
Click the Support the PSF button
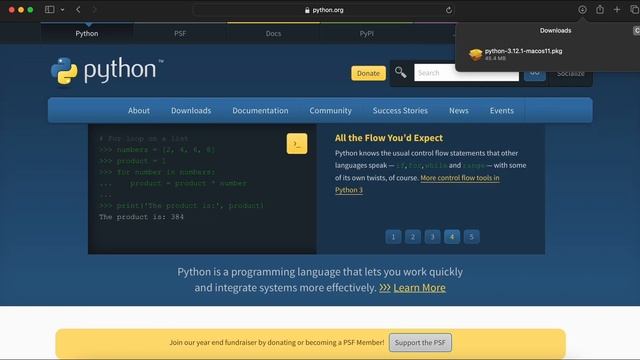pyautogui.click(x=420, y=342)
